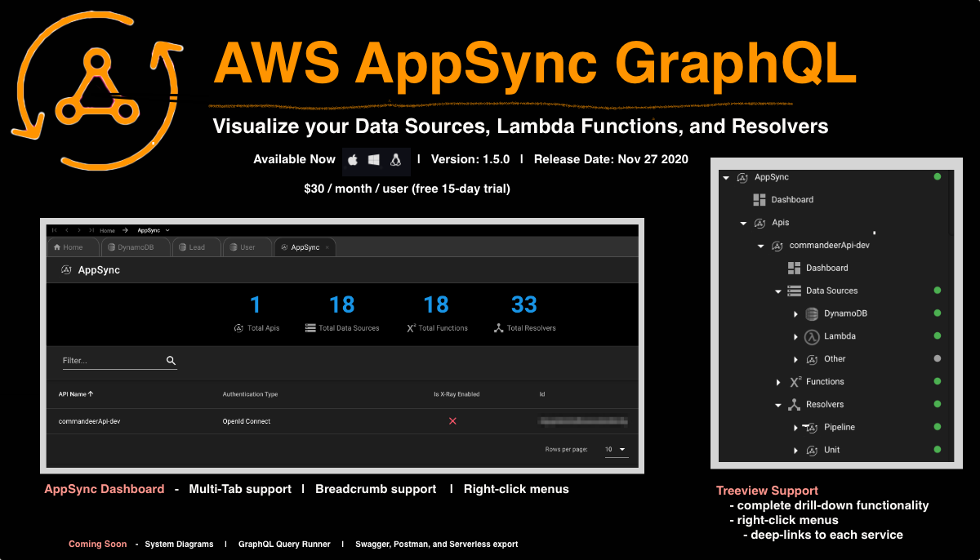Screen dimensions: 980x560
Task: Click the Dashboard icon under commandeerApi-dev
Action: pos(795,268)
